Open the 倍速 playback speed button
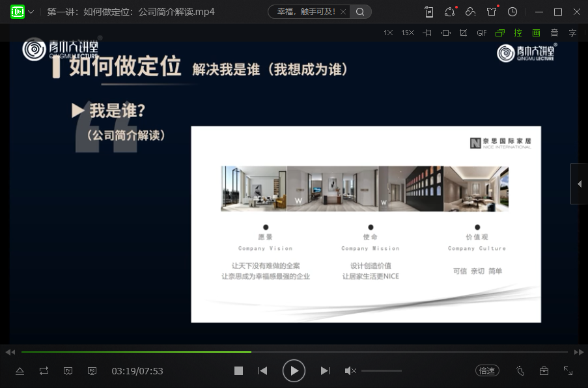588x388 pixels. (487, 371)
